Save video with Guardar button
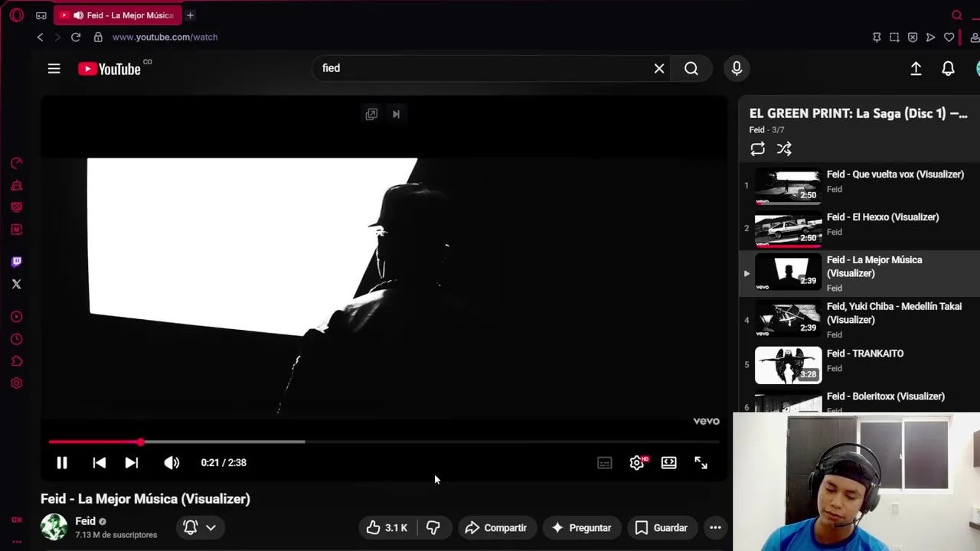Image resolution: width=980 pixels, height=551 pixels. point(661,528)
